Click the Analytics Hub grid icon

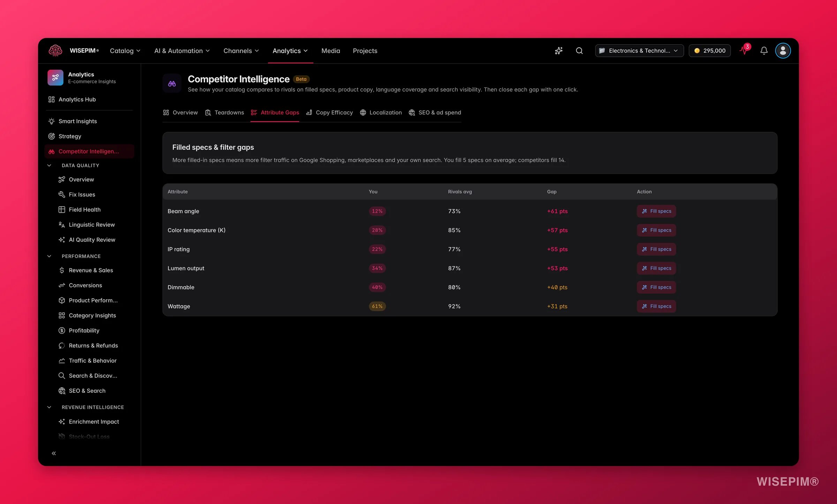click(51, 99)
